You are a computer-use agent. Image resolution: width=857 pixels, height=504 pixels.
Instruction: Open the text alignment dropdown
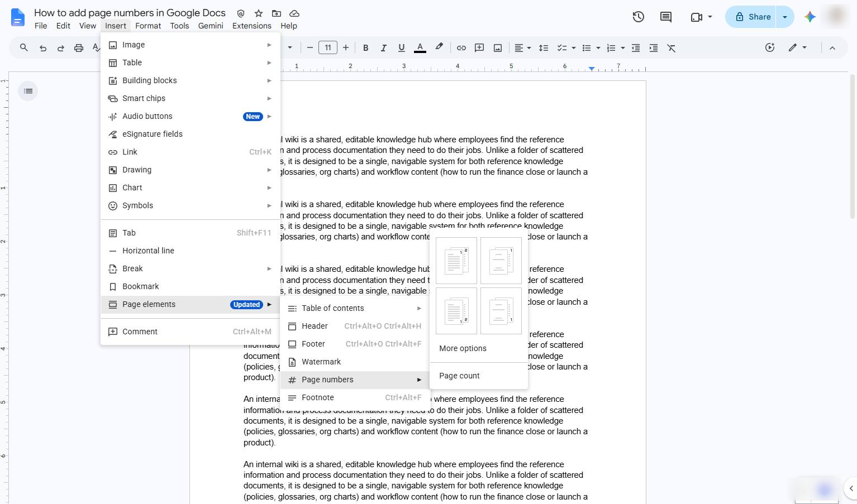(522, 48)
